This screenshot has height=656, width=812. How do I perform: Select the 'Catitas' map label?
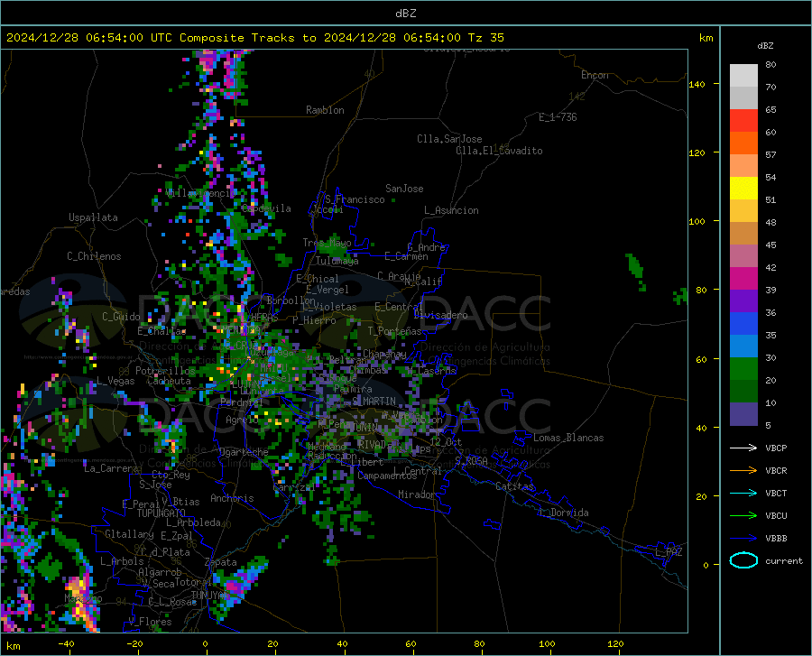(x=514, y=486)
